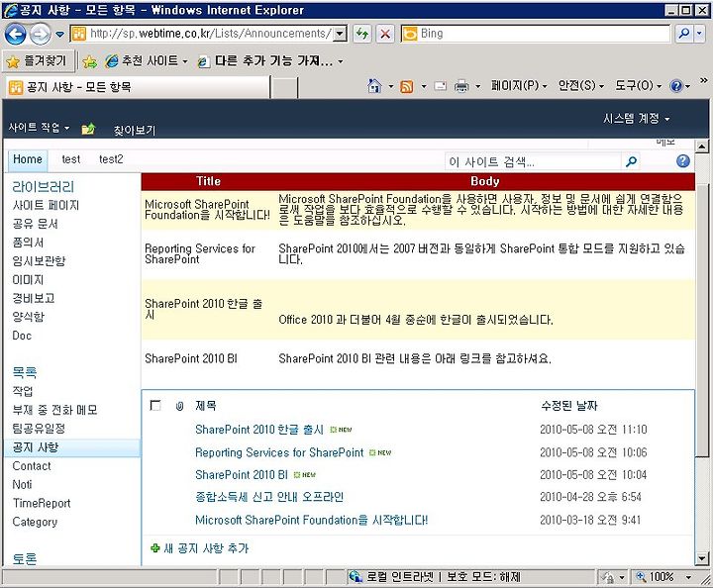Expand the command bar overflow chevron
Viewport: 713px width, 588px height.
point(704,80)
